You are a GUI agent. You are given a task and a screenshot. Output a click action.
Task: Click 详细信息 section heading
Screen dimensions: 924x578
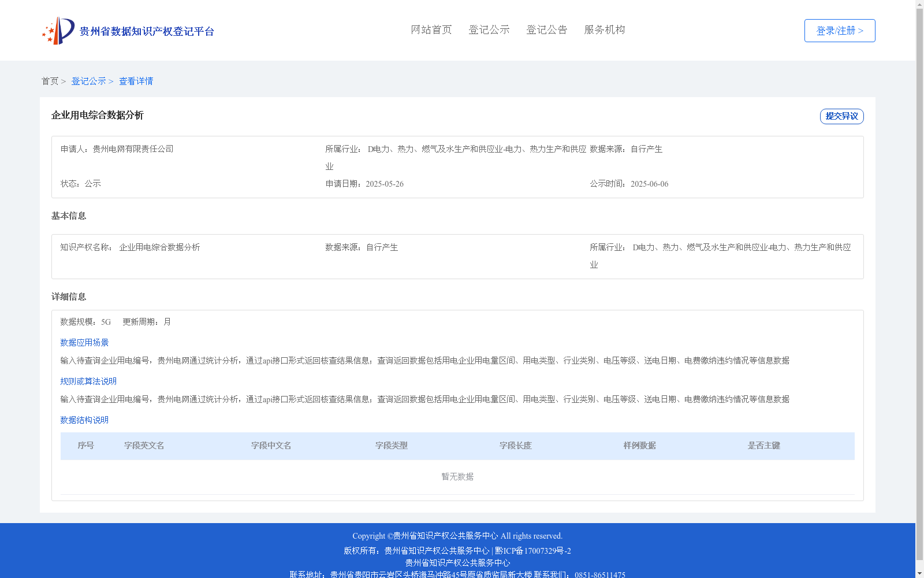click(69, 297)
